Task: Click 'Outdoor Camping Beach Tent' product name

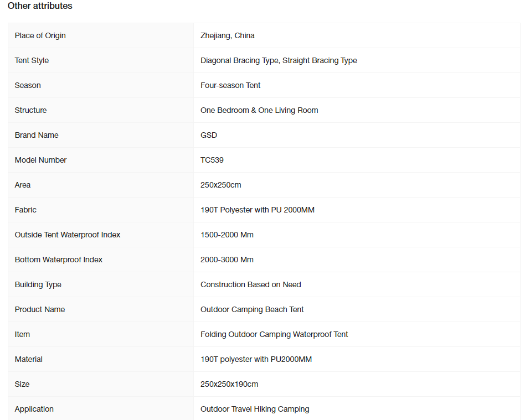Action: [x=252, y=309]
